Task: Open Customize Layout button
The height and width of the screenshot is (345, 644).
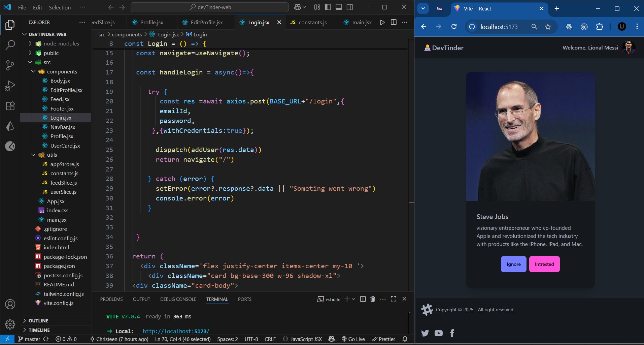Action: (317, 7)
